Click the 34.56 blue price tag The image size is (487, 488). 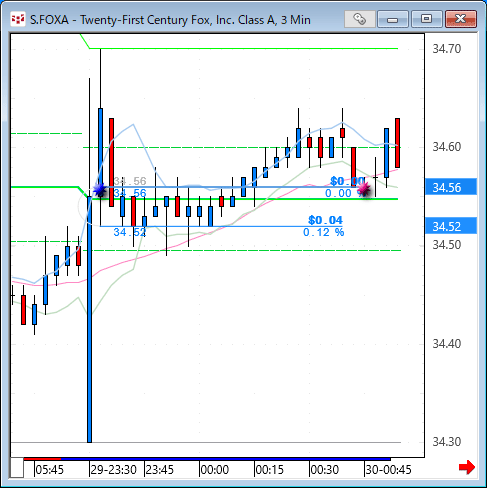click(x=451, y=188)
